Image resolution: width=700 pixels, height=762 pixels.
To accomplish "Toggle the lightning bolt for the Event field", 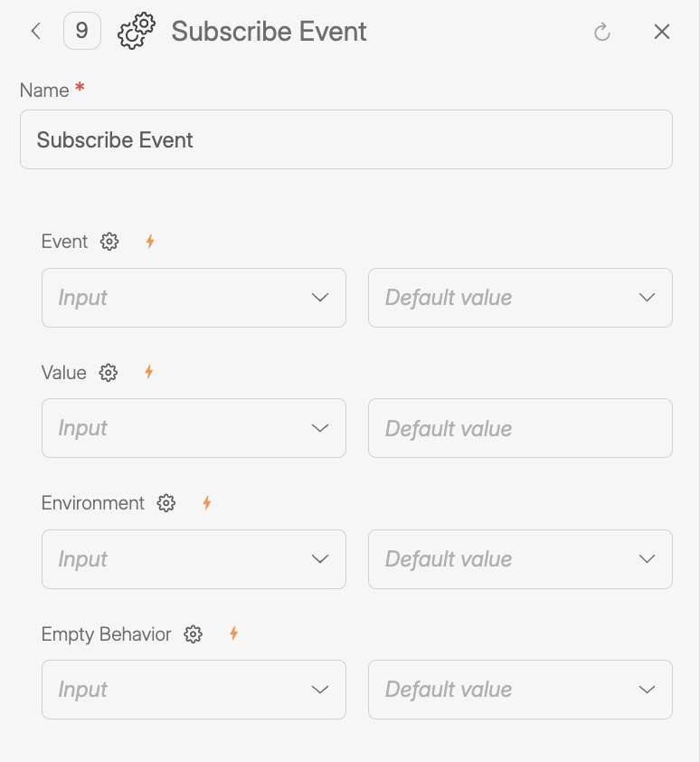I will pyautogui.click(x=148, y=242).
